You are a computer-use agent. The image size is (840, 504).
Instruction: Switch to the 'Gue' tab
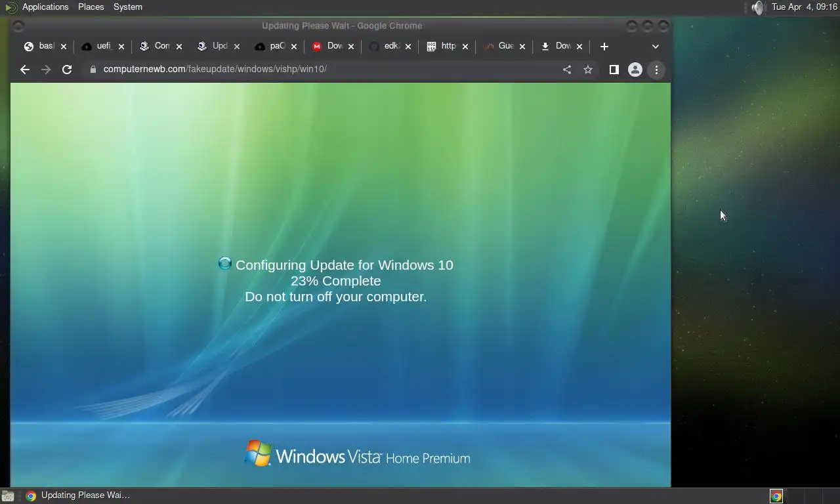click(x=506, y=47)
